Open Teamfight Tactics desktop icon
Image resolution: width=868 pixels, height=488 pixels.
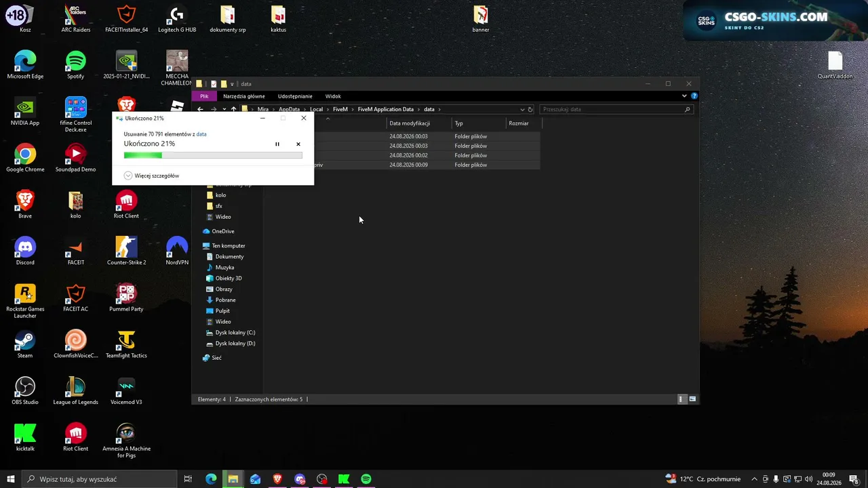coord(126,344)
